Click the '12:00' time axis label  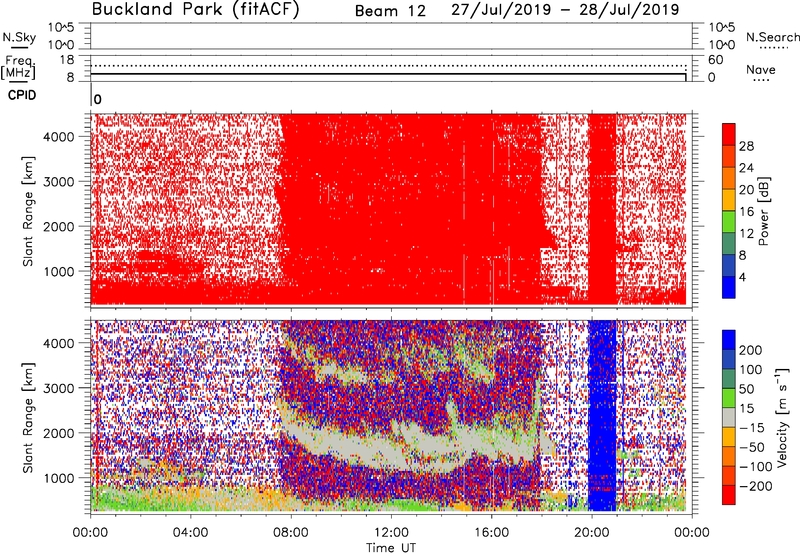[391, 533]
